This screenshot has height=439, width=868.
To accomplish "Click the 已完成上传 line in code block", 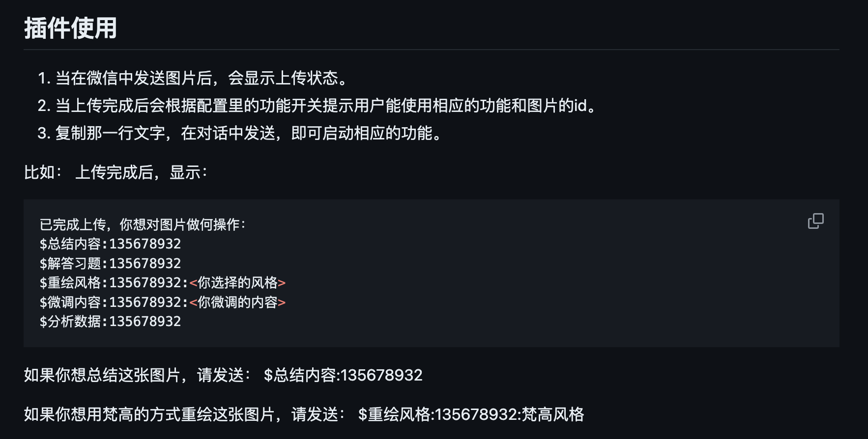I will [x=143, y=224].
